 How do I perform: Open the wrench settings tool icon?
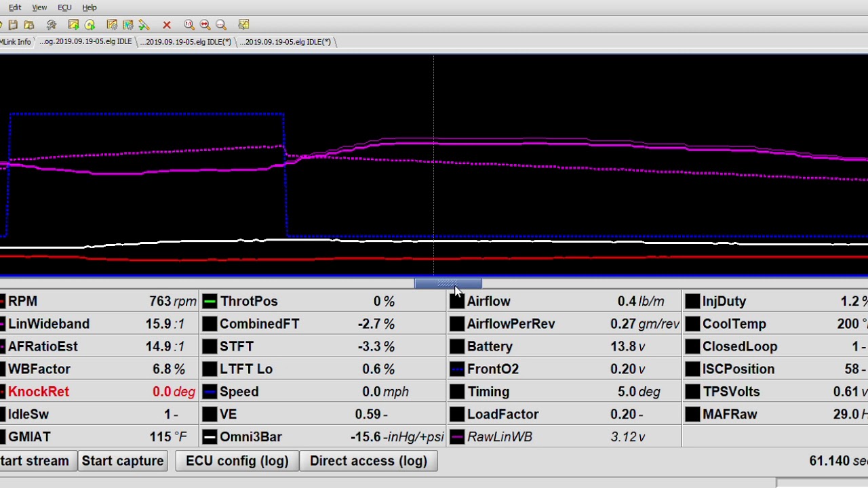pyautogui.click(x=52, y=25)
